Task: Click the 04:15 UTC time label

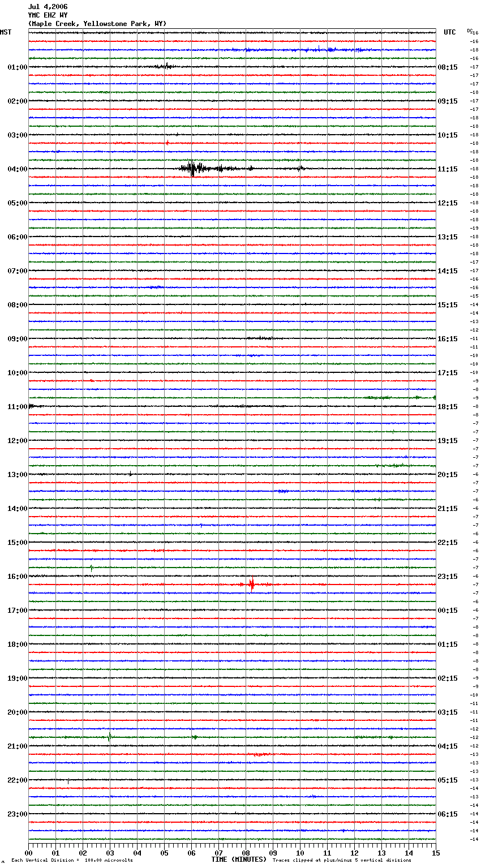Action: [x=448, y=746]
